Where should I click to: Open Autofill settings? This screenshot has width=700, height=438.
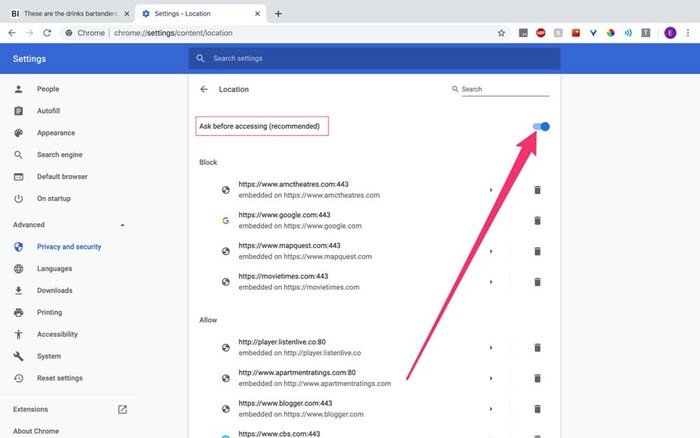[48, 111]
